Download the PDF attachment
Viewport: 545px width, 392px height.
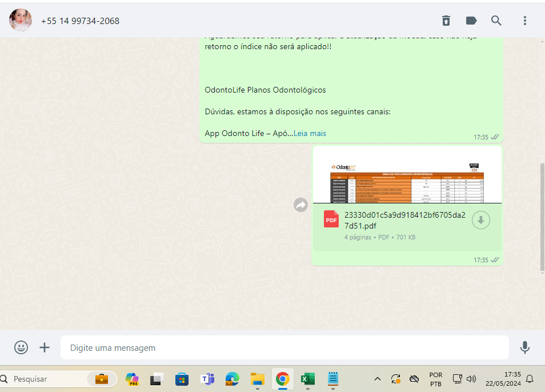480,220
